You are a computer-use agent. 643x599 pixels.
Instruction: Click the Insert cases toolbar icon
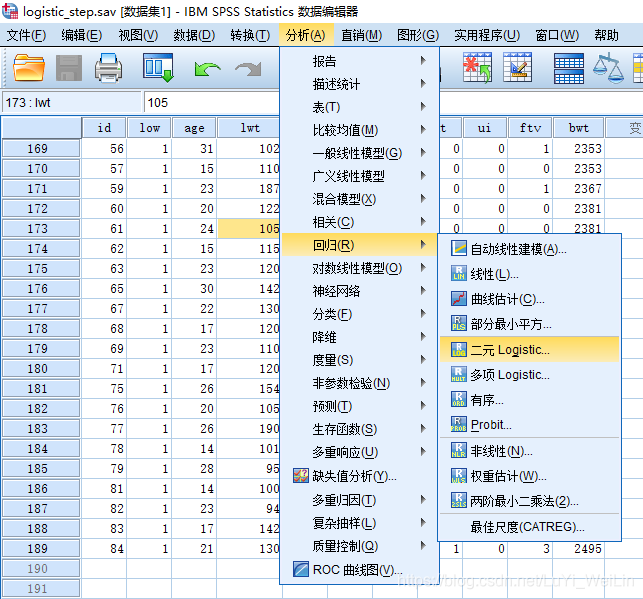coord(477,68)
